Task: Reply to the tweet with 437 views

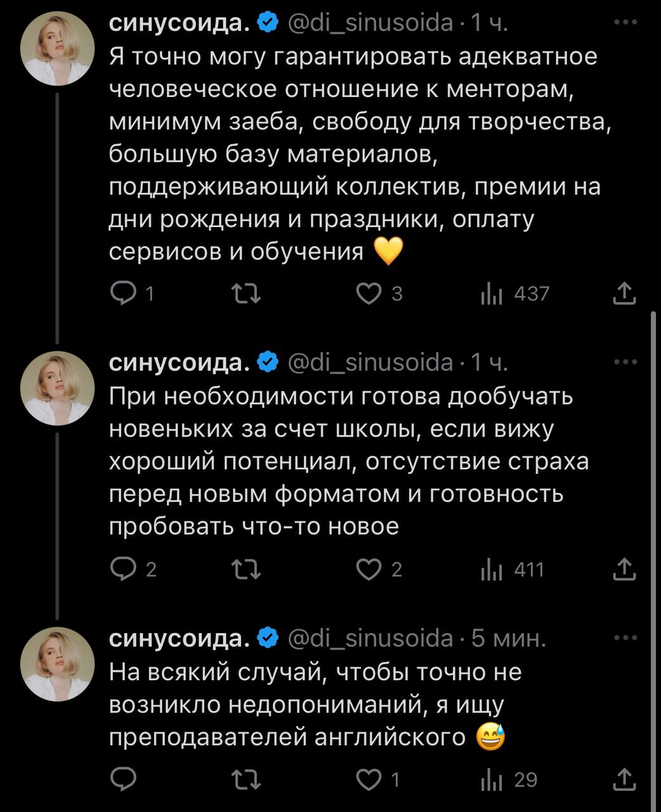Action: (x=121, y=294)
